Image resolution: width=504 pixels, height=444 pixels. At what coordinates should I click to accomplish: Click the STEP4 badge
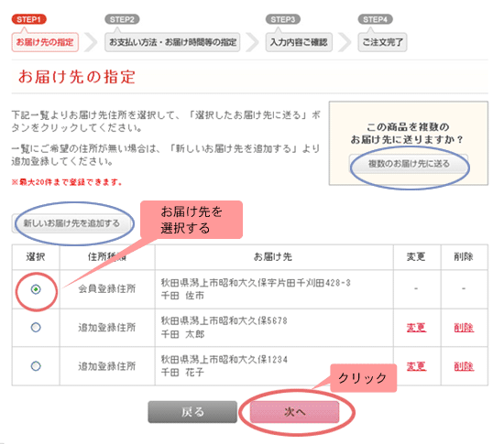tap(376, 19)
